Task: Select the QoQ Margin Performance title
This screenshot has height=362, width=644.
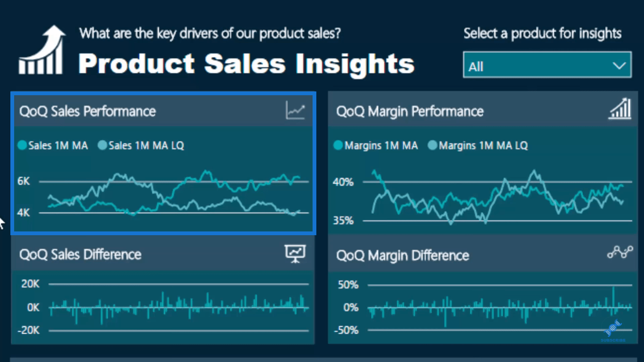Action: 410,111
